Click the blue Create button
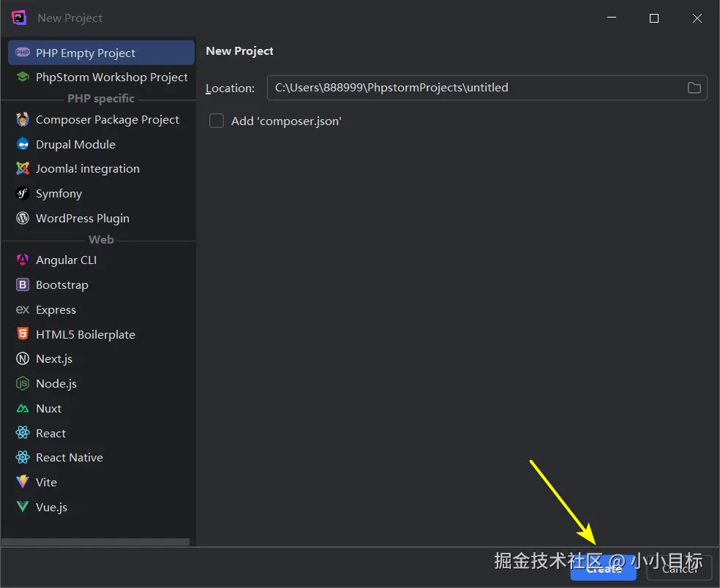This screenshot has width=720, height=588. [x=604, y=569]
